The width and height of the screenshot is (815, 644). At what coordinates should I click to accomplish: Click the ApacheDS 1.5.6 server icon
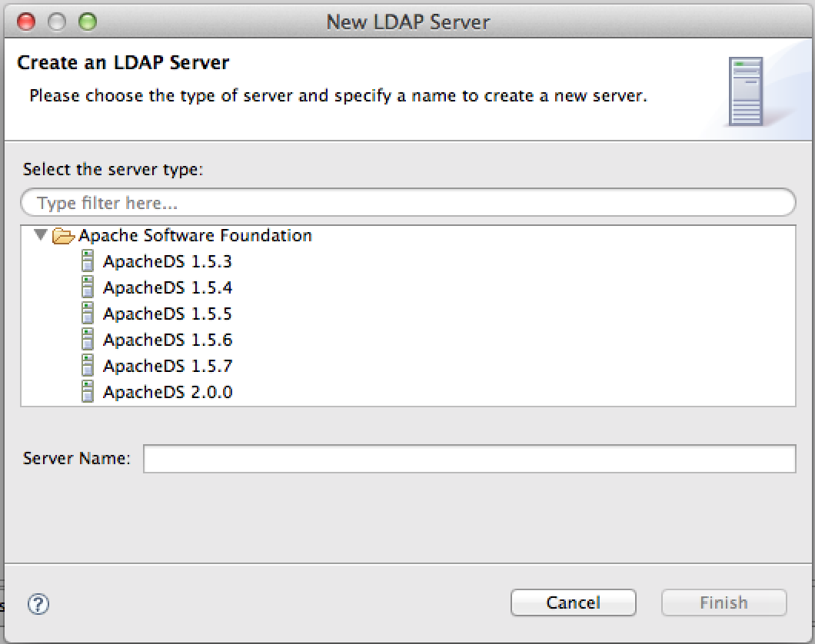(87, 340)
